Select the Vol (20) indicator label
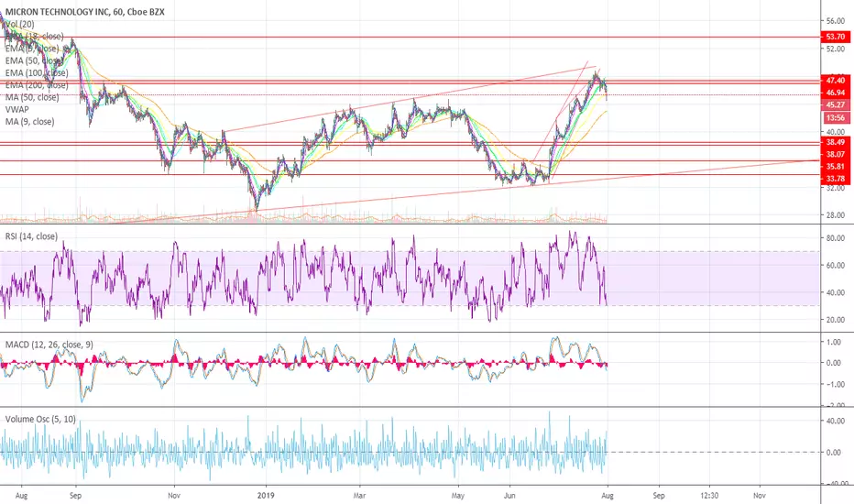 click(19, 25)
